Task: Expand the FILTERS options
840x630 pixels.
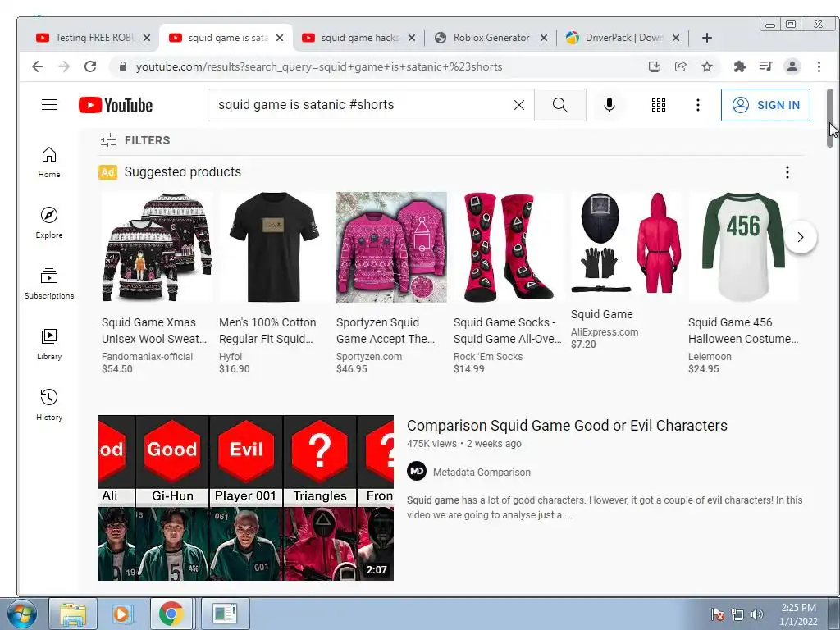Action: pos(135,140)
